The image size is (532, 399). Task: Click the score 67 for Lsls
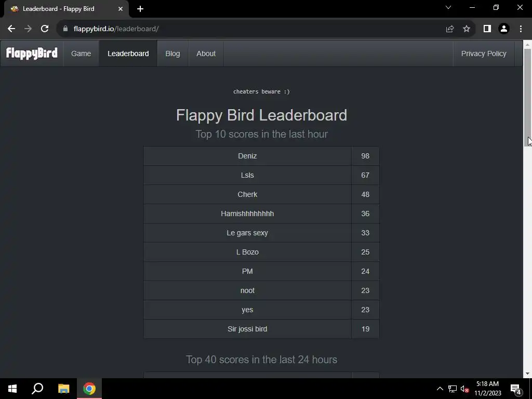365,175
